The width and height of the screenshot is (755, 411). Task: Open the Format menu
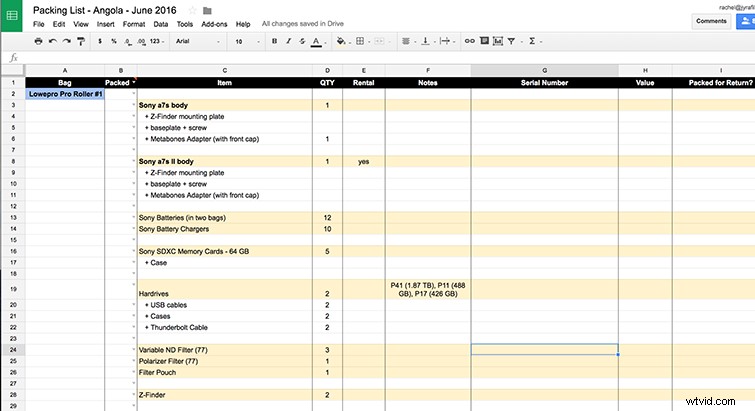click(x=135, y=23)
